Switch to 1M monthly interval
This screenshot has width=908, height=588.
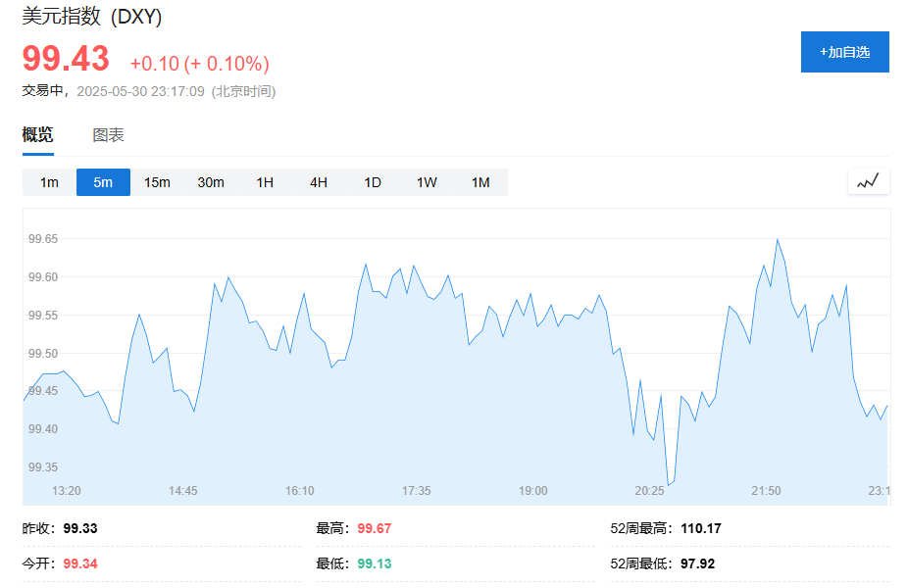tap(480, 182)
